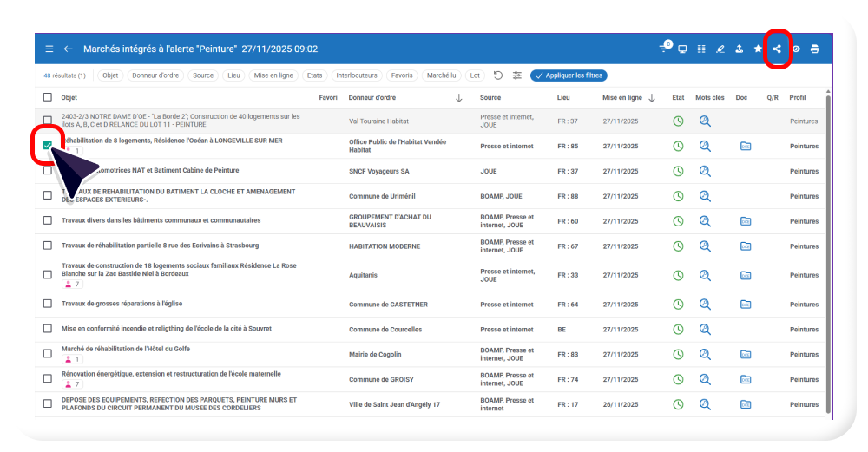
Task: Reset filters with the undo arrow icon
Action: [498, 75]
